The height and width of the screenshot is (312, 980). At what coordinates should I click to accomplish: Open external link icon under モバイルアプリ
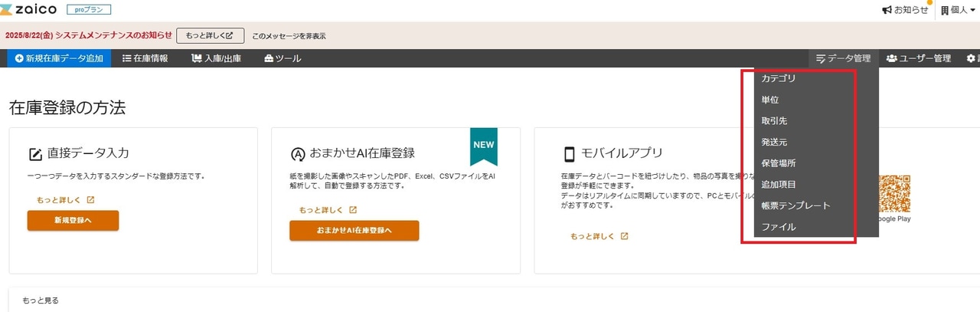tap(625, 236)
